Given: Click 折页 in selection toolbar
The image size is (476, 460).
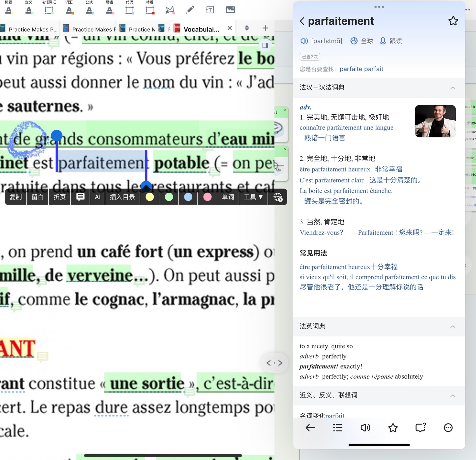Looking at the screenshot, I should [60, 197].
